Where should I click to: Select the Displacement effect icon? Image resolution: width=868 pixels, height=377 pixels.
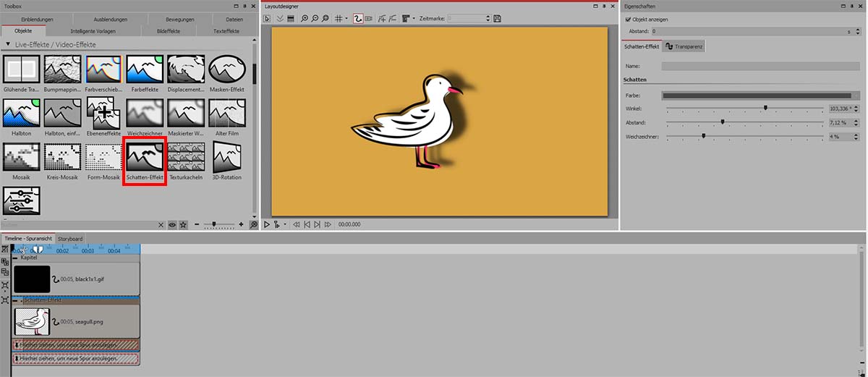[x=186, y=70]
